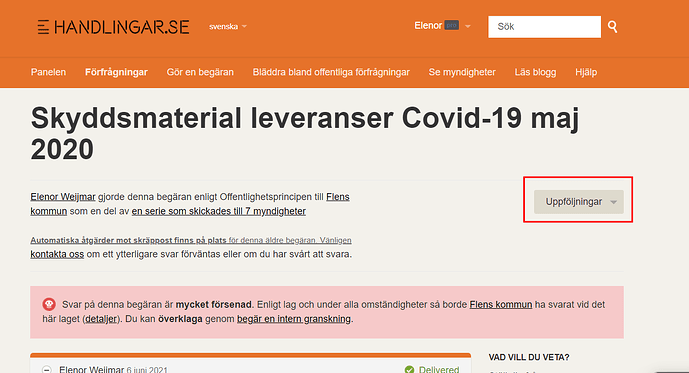This screenshot has width=689, height=373.
Task: Select Gör en begäran
Action: pyautogui.click(x=200, y=72)
